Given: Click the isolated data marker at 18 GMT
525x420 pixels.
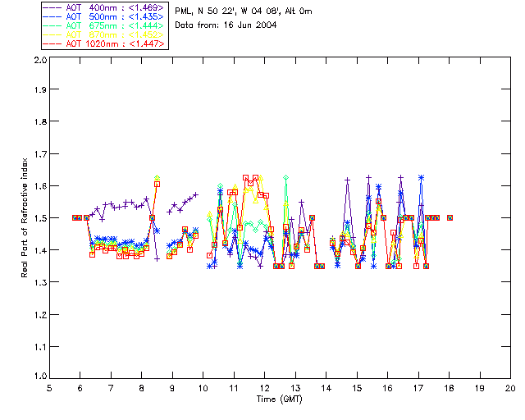Looking at the screenshot, I should coord(450,217).
